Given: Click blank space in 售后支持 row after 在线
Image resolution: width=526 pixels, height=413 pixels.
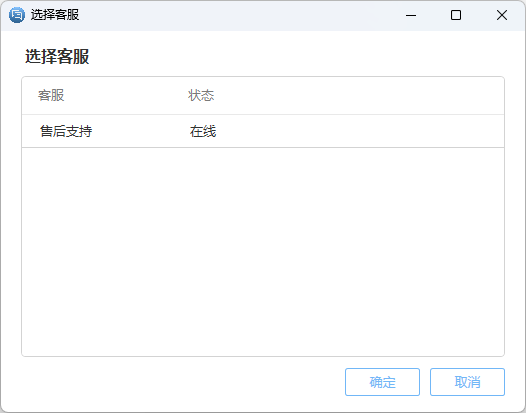Looking at the screenshot, I should point(359,131).
